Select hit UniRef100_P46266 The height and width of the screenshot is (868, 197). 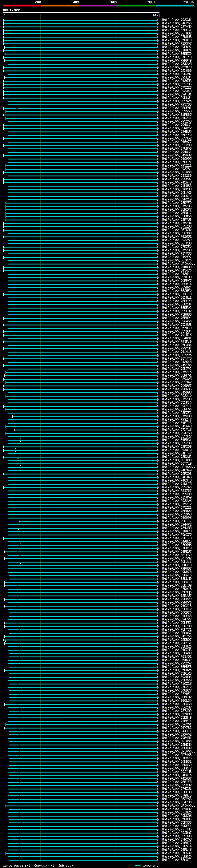pos(177,23)
